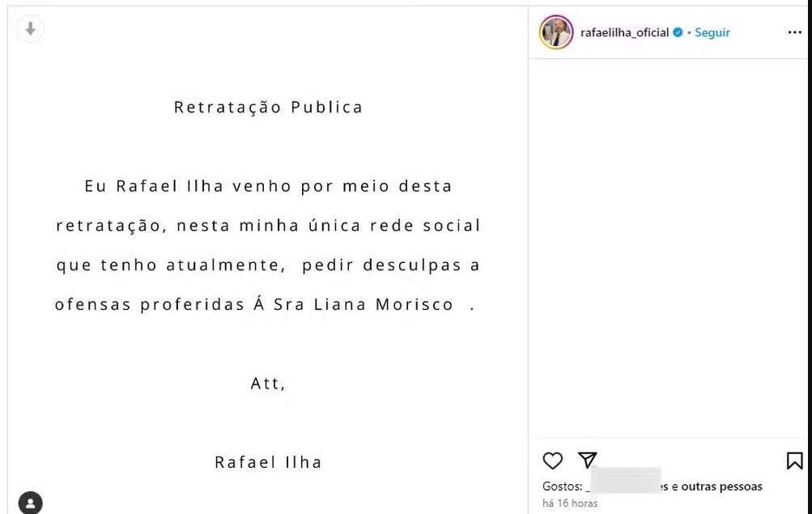Open the three-dot more options menu
The width and height of the screenshot is (812, 514).
pyautogui.click(x=793, y=32)
